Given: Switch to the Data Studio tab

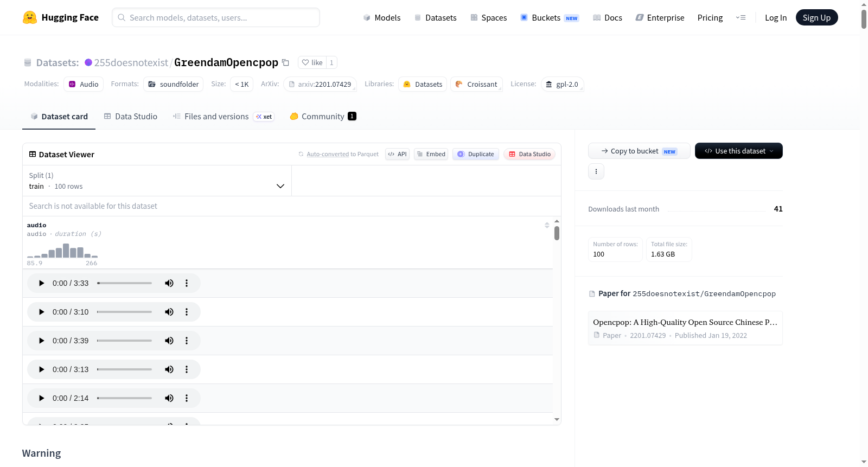Looking at the screenshot, I should click(x=131, y=117).
